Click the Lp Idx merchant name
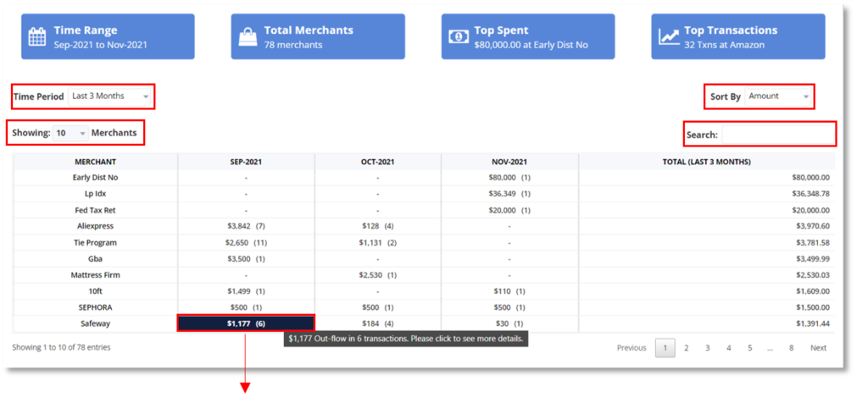 coord(95,194)
